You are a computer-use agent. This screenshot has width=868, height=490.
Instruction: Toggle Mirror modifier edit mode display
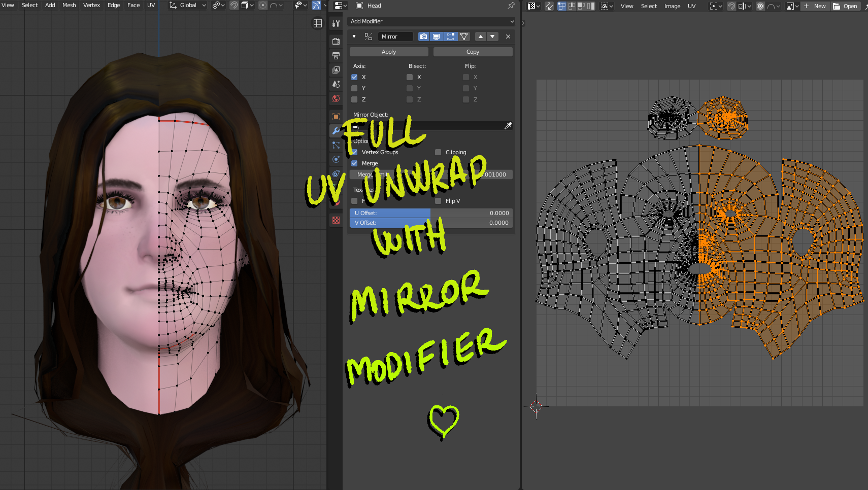[x=450, y=37]
